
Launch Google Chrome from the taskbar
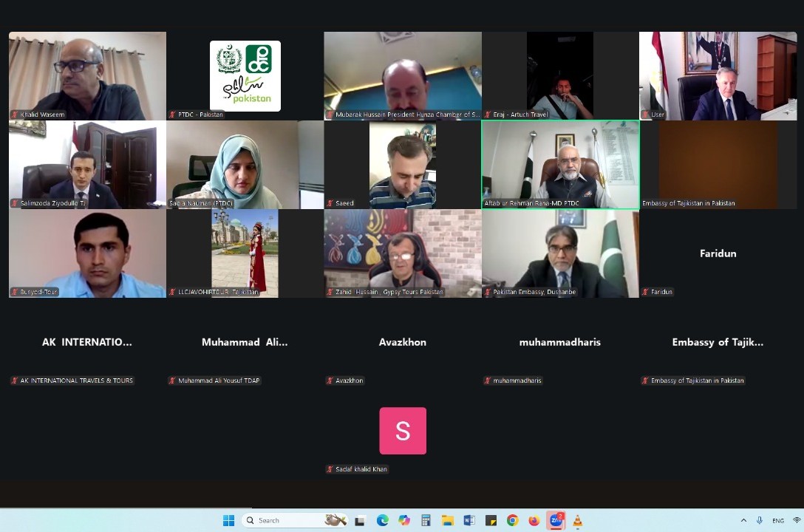pyautogui.click(x=512, y=520)
